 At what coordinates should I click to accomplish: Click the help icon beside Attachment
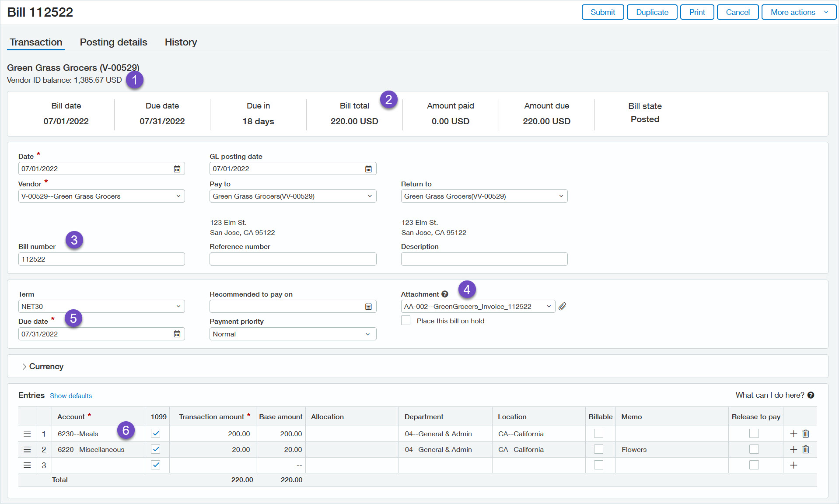coord(445,294)
